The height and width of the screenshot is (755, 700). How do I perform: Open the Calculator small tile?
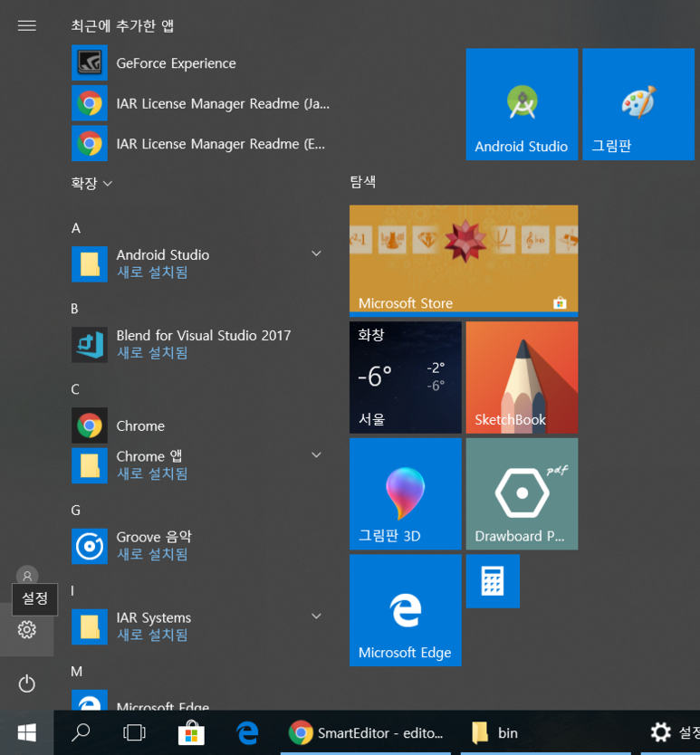coord(493,581)
